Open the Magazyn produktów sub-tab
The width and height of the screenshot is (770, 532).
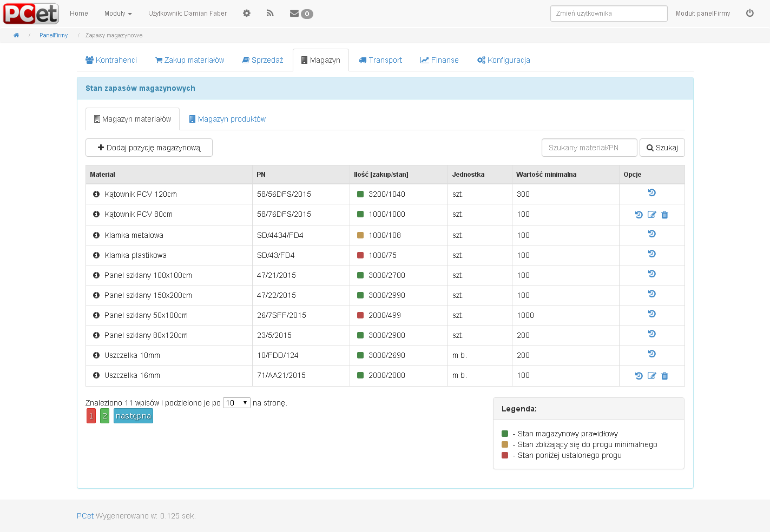tap(227, 119)
